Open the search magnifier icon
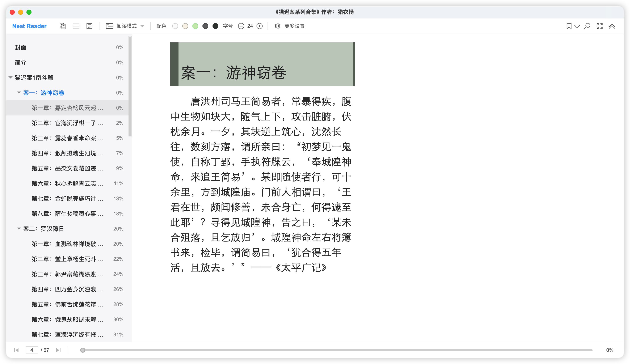The height and width of the screenshot is (364, 630). (587, 26)
